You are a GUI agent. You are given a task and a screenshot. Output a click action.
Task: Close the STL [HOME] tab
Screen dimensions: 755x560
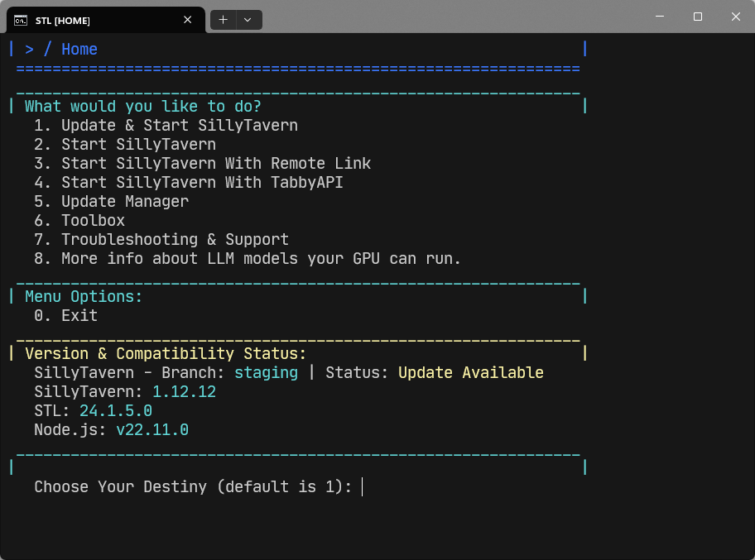(x=187, y=20)
